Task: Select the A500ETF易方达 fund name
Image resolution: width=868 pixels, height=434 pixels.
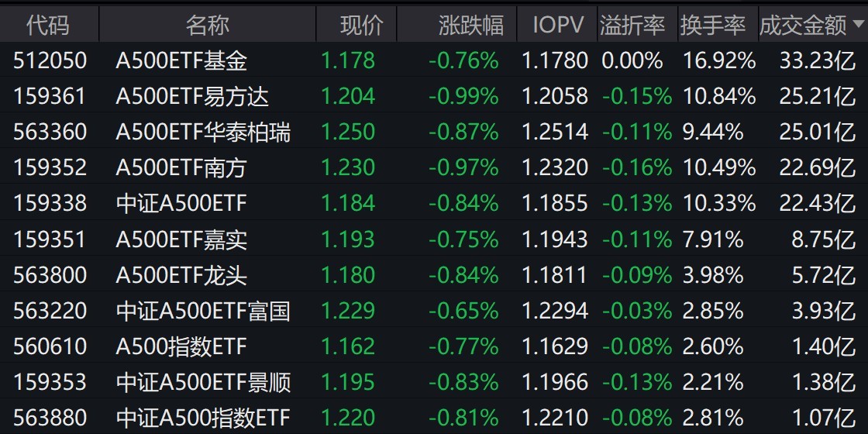Action: tap(192, 96)
